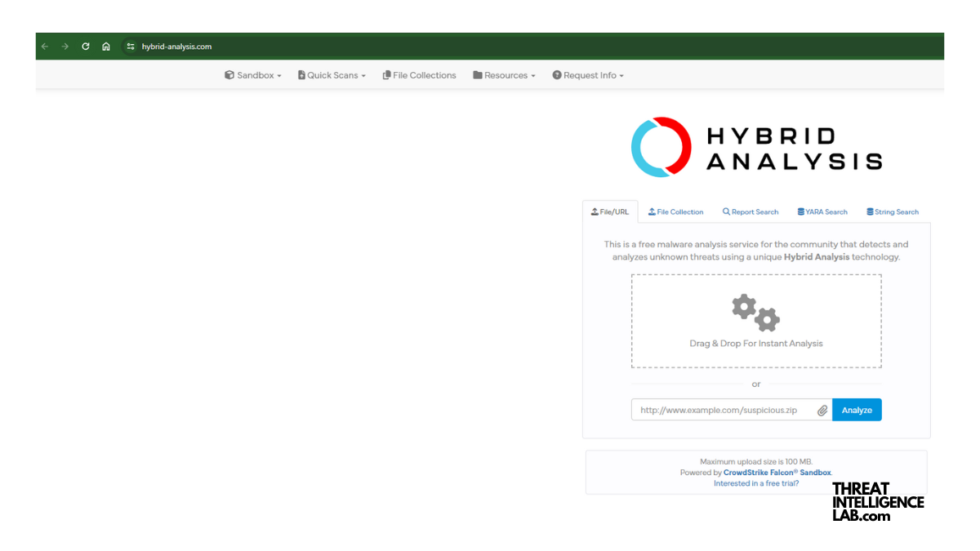Click the File Collections icon in the navbar
Viewport: 980px width, 551px height.
[x=386, y=75]
